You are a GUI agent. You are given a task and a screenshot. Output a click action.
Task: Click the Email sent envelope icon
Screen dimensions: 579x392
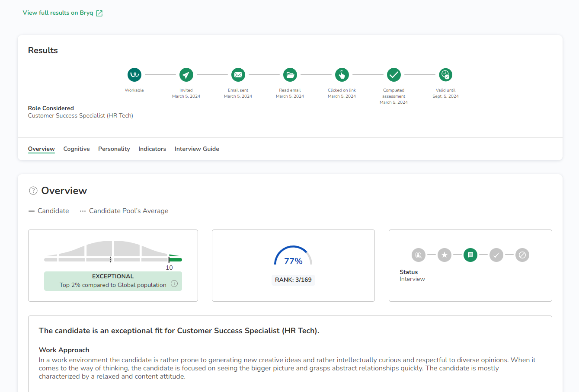pos(238,75)
